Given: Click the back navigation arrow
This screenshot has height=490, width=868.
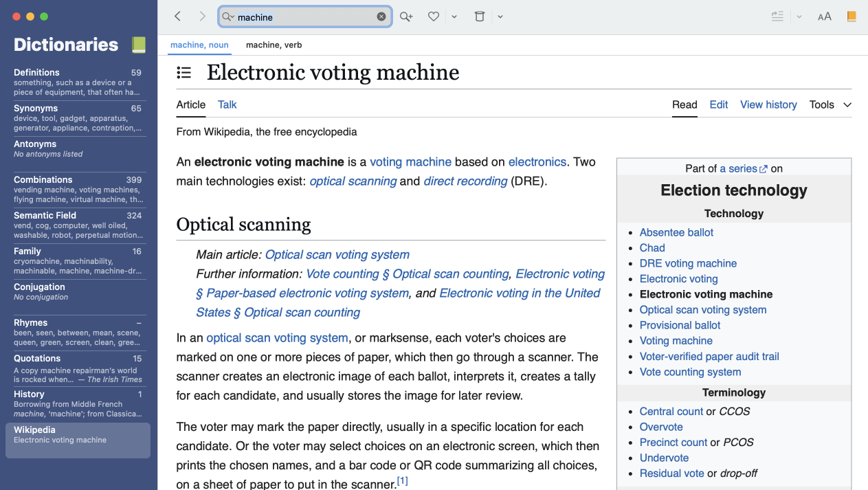Looking at the screenshot, I should pyautogui.click(x=177, y=16).
